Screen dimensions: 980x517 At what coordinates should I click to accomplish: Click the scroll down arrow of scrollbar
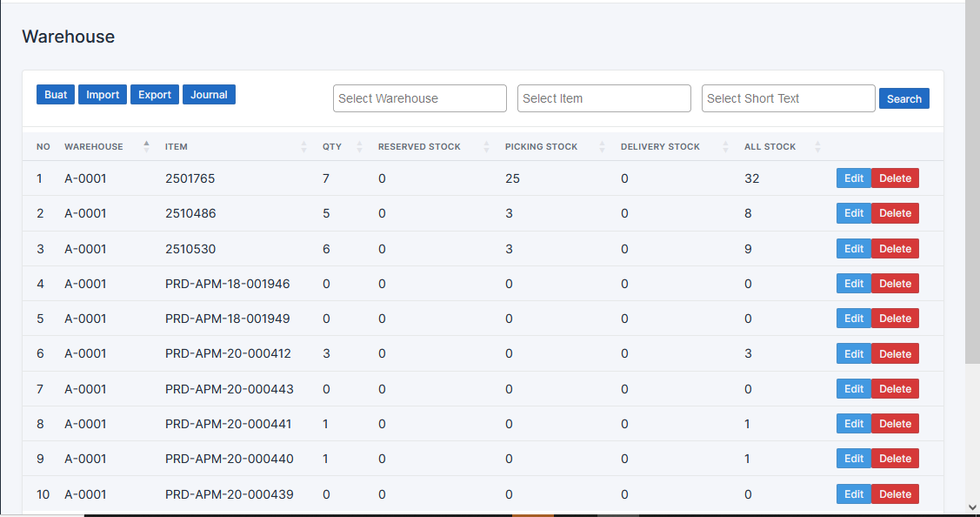972,507
